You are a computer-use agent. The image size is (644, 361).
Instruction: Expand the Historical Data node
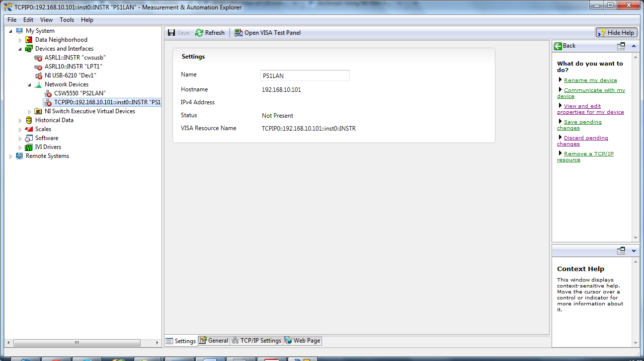[20, 120]
